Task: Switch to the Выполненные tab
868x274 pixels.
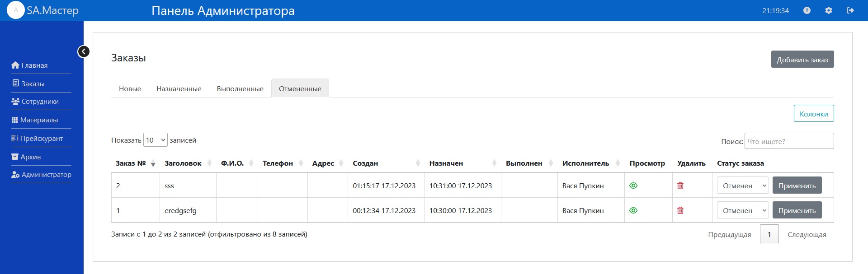Action: coord(240,89)
